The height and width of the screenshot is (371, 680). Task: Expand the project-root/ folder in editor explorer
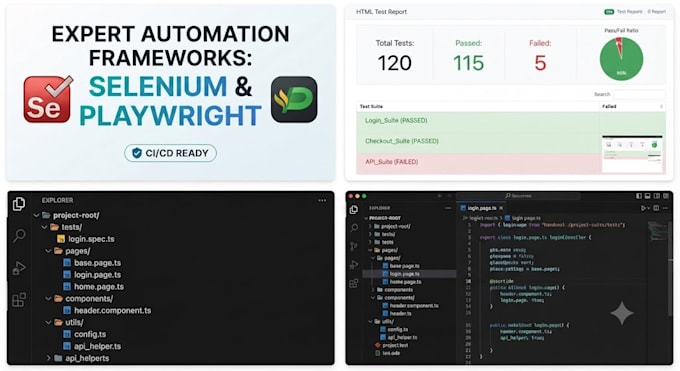click(x=370, y=226)
